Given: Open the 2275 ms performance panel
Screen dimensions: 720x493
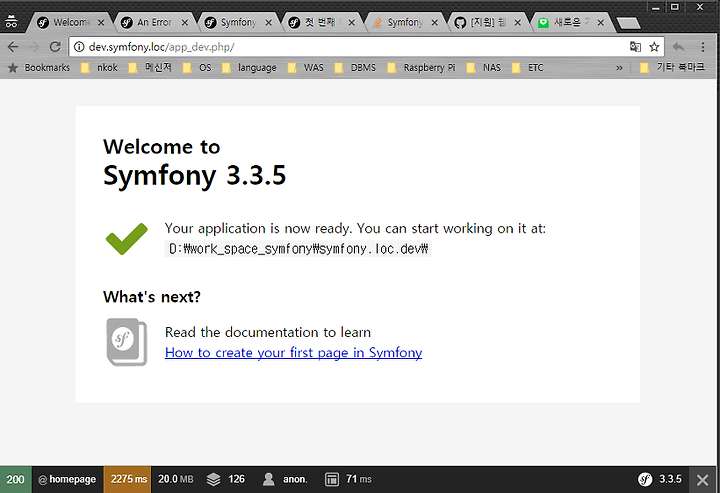Looking at the screenshot, I should coord(128,479).
